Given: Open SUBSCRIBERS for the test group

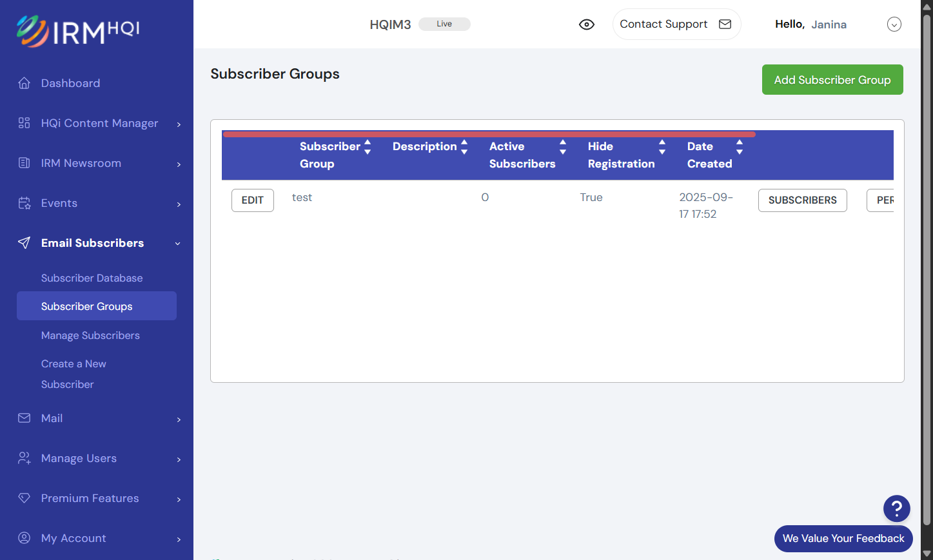Looking at the screenshot, I should coord(803,200).
